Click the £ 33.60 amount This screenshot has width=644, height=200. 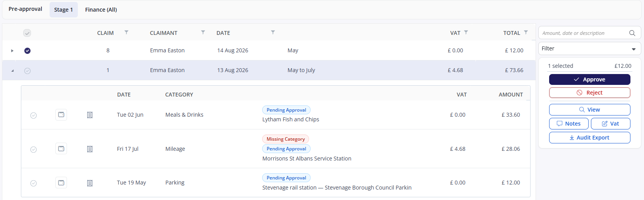(x=511, y=115)
